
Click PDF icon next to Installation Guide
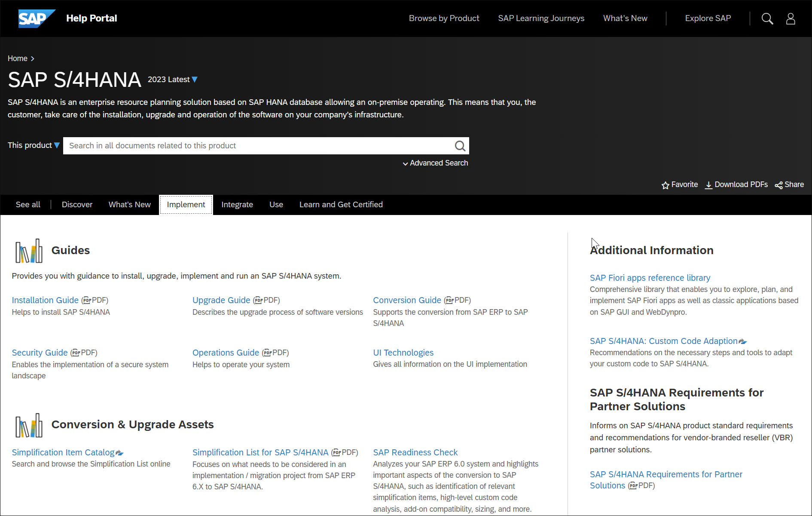tap(87, 300)
